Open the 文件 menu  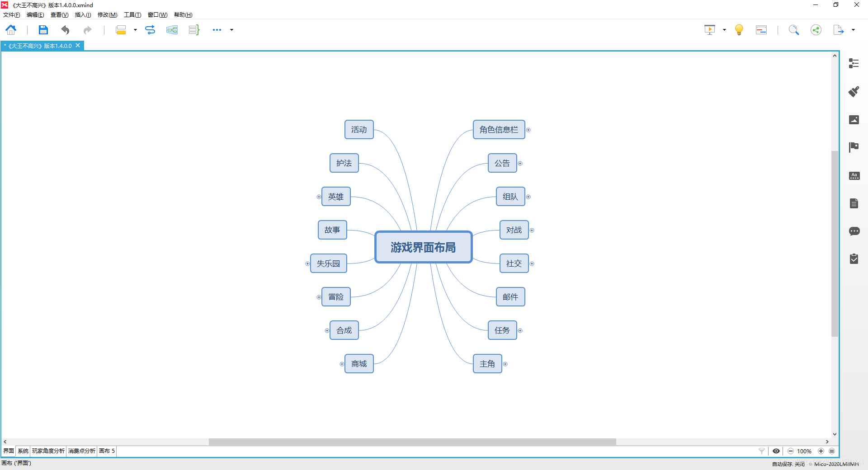12,15
